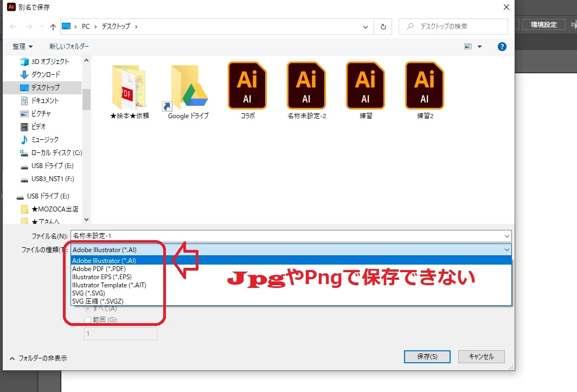Expand the address bar history dropdown
577x392 pixels.
[366, 27]
